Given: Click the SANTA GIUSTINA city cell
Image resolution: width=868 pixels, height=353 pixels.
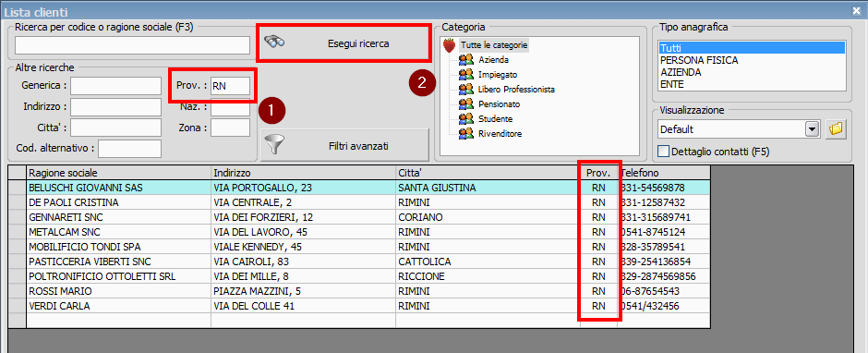Looking at the screenshot, I should click(x=488, y=188).
